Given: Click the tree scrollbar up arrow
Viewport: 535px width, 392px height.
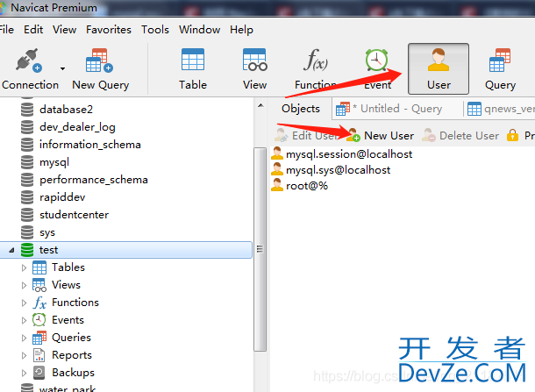Looking at the screenshot, I should [260, 105].
